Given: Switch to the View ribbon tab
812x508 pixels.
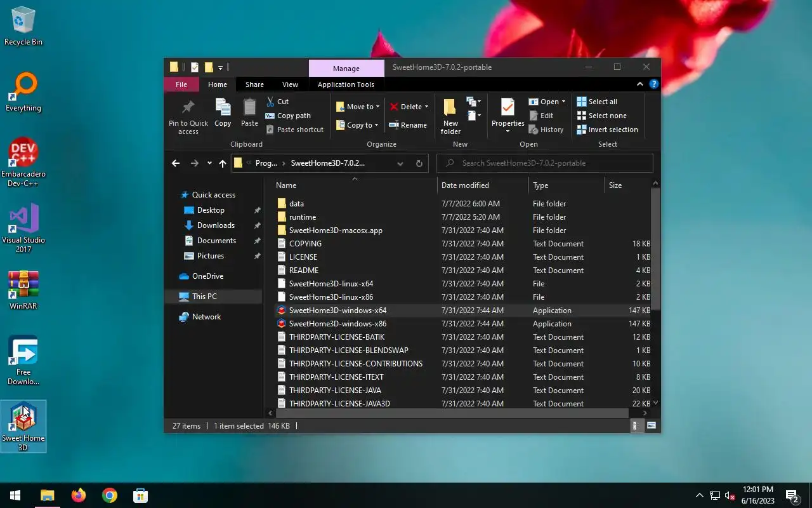Looking at the screenshot, I should [290, 84].
